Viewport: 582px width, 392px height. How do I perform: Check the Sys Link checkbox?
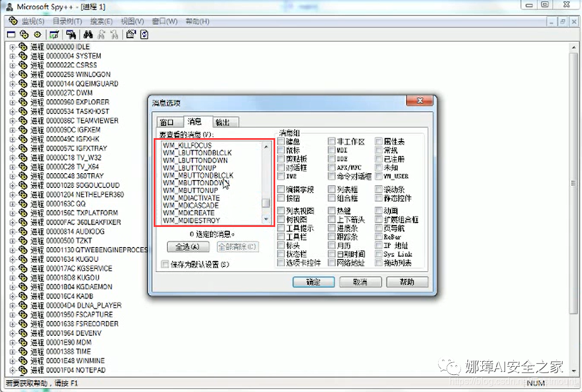(378, 254)
